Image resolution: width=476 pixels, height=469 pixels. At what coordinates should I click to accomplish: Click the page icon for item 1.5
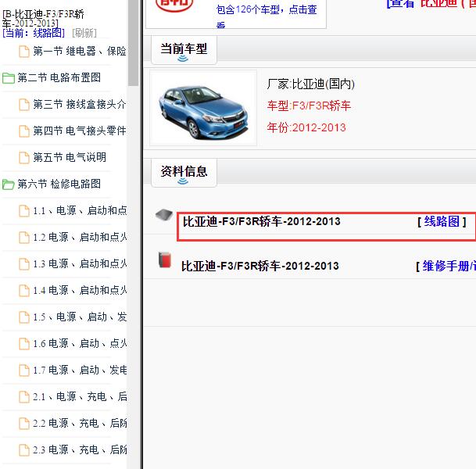pos(24,317)
